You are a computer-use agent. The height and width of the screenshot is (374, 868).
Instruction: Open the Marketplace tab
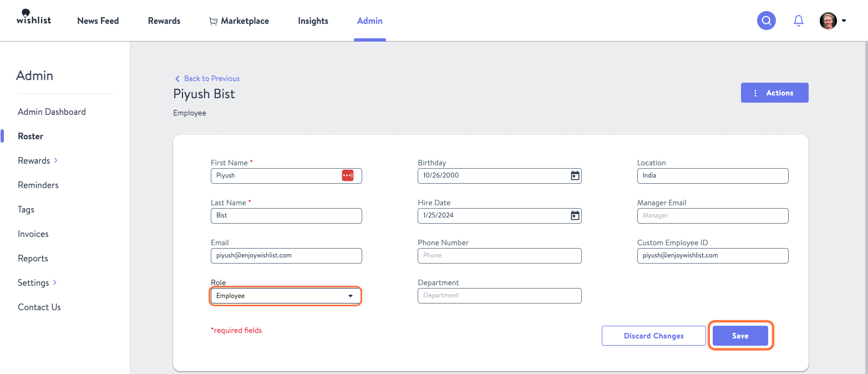(x=239, y=21)
